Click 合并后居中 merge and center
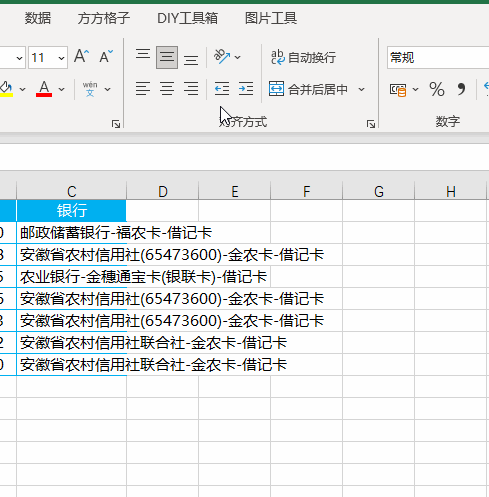Screen dimensions: 489x497 [x=308, y=89]
